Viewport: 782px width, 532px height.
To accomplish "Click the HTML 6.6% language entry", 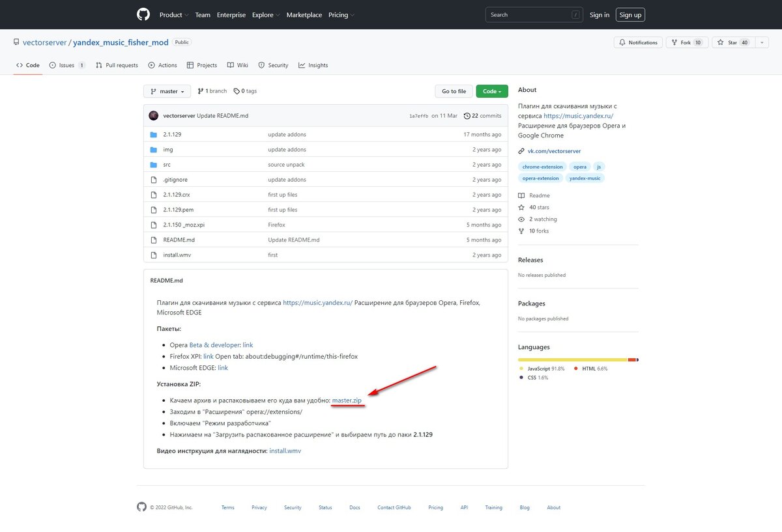I will click(591, 369).
